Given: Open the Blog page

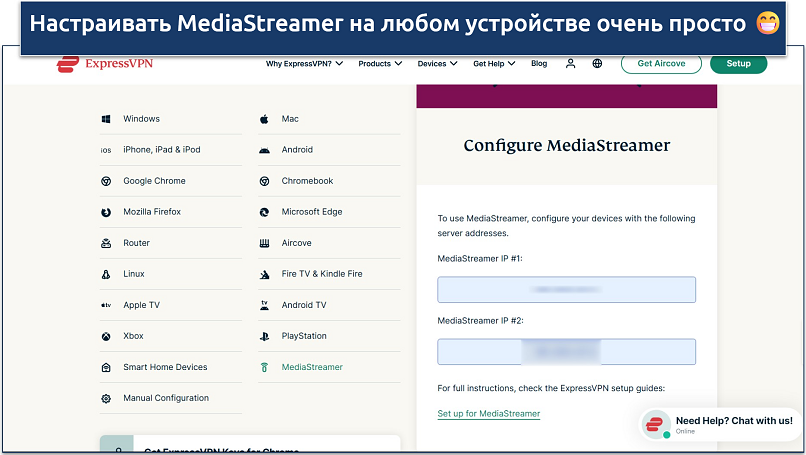Looking at the screenshot, I should pyautogui.click(x=539, y=64).
